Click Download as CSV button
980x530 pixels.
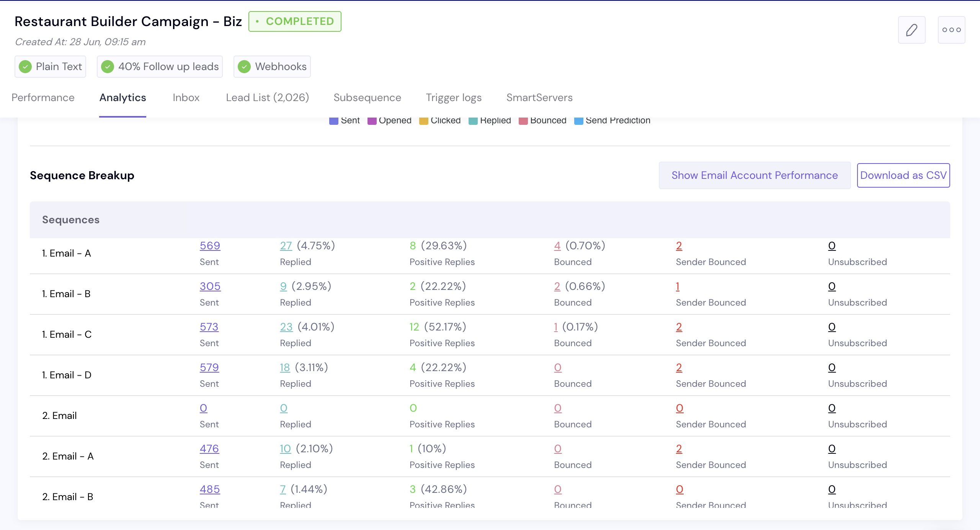click(903, 175)
